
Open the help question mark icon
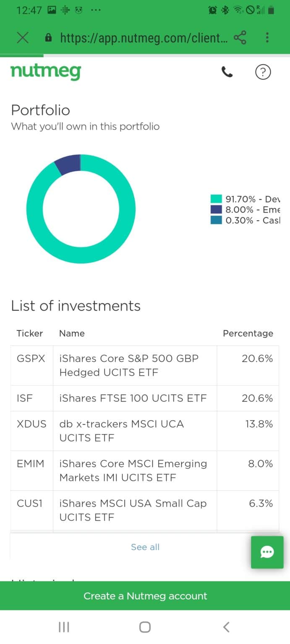tap(263, 72)
